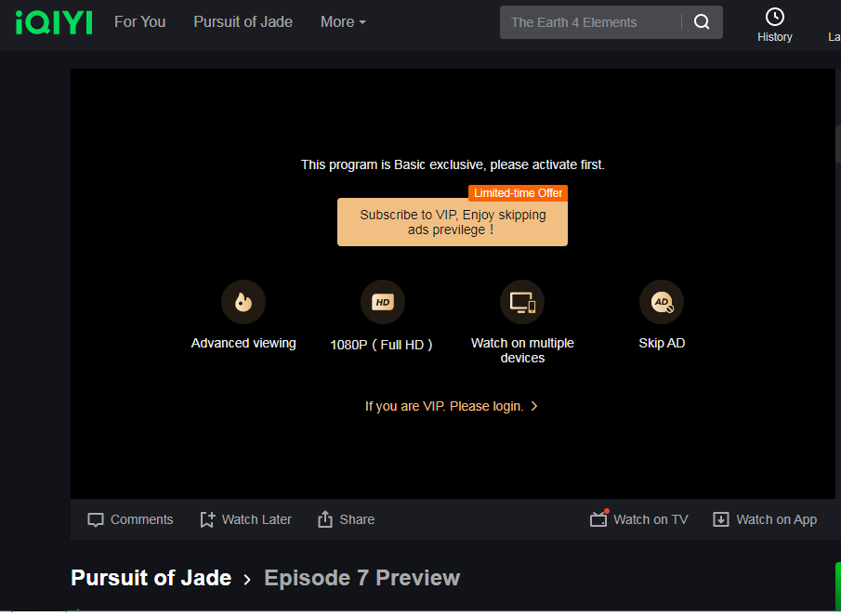
Task: Choose Watch on TV option
Action: (638, 519)
